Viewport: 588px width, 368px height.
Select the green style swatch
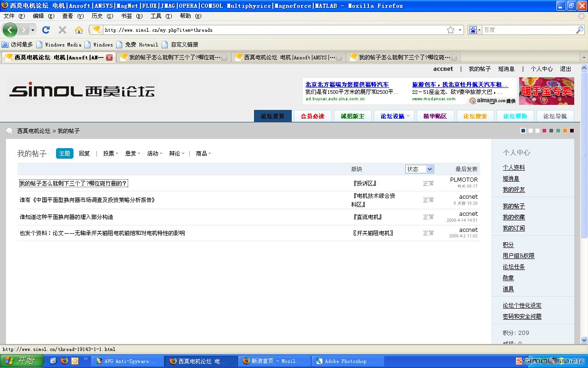(x=558, y=131)
